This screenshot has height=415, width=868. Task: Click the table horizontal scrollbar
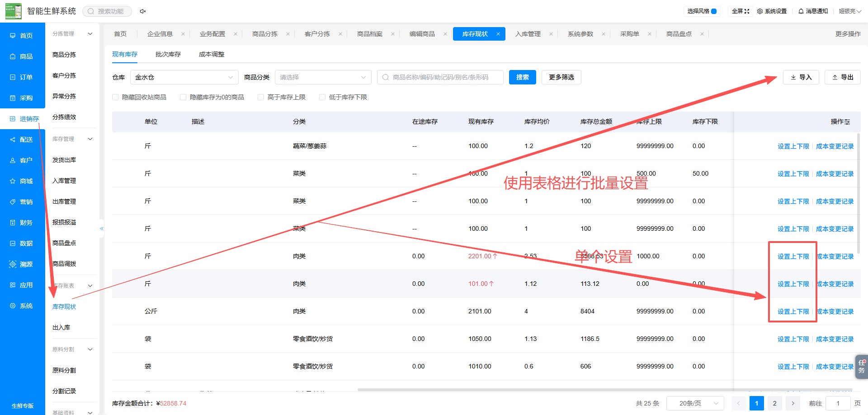tap(605, 389)
